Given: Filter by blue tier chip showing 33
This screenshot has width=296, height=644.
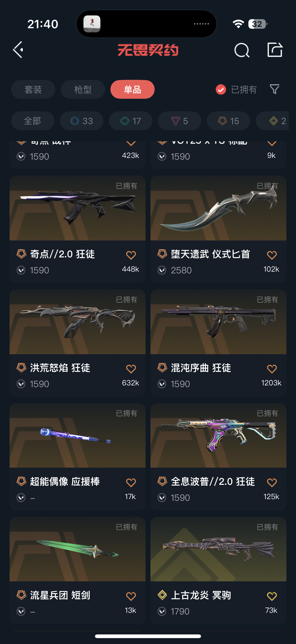Looking at the screenshot, I should tap(81, 121).
